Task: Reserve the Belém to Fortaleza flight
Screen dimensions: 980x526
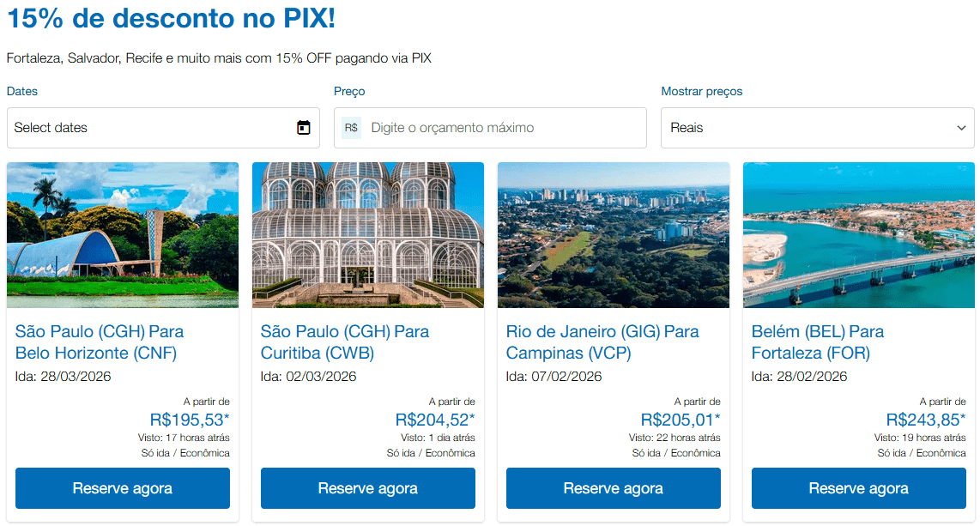Action: [859, 488]
